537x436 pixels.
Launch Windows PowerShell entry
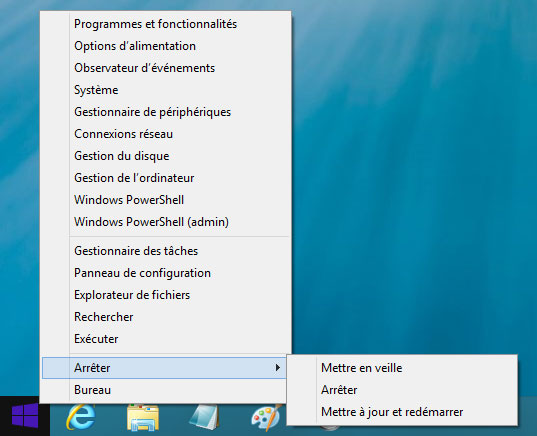[166, 200]
